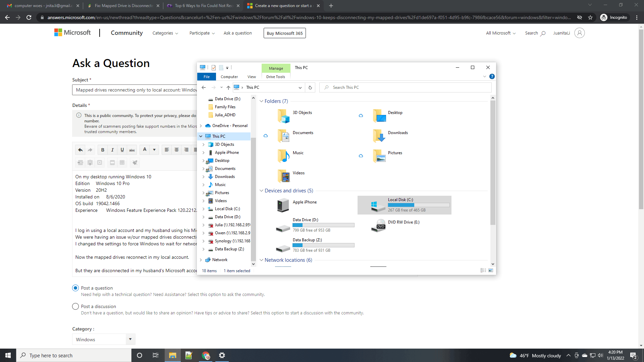The image size is (644, 362).
Task: Select the Apple iPhone device icon
Action: click(x=283, y=205)
